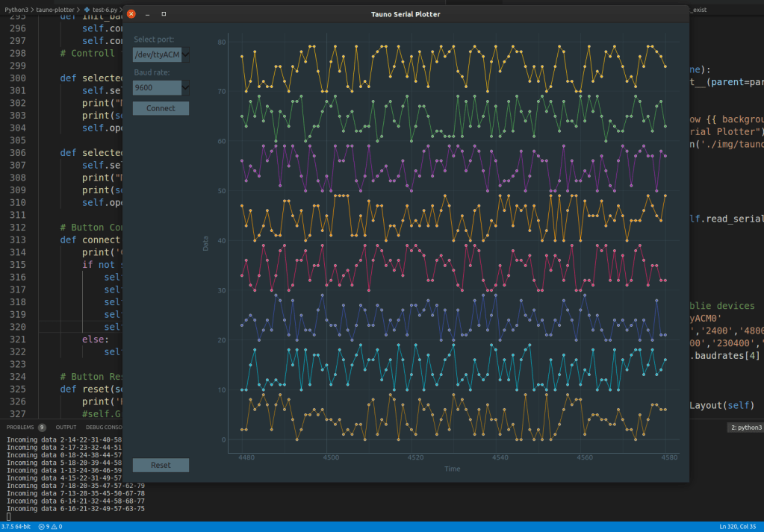Click line number 312 in the editor gutter
The image size is (764, 532).
[x=17, y=227]
